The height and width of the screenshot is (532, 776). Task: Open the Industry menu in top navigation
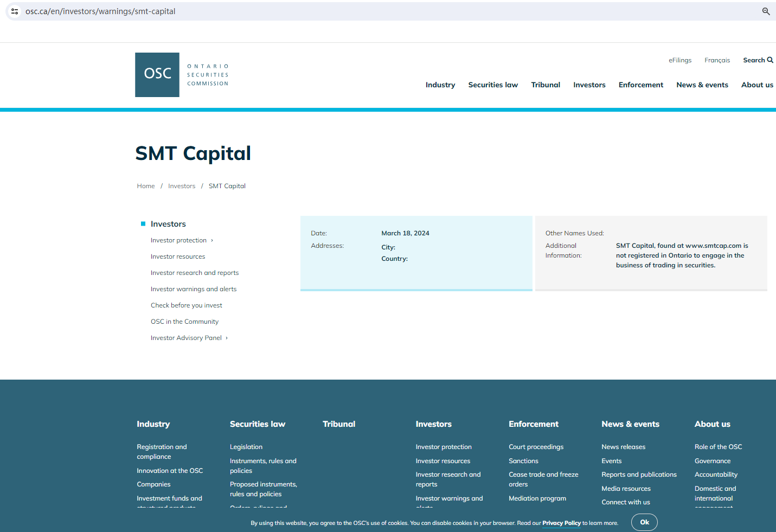[x=440, y=85]
